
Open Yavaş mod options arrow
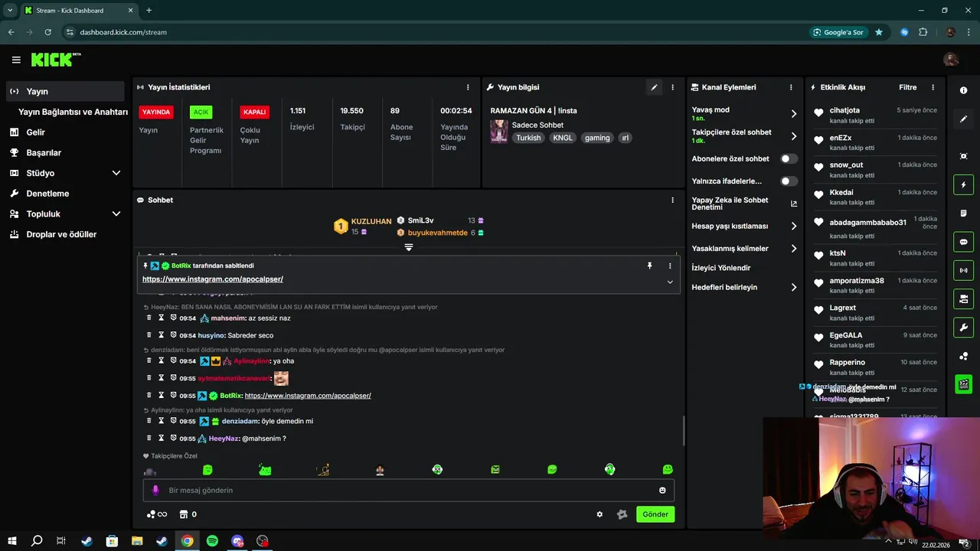click(793, 114)
